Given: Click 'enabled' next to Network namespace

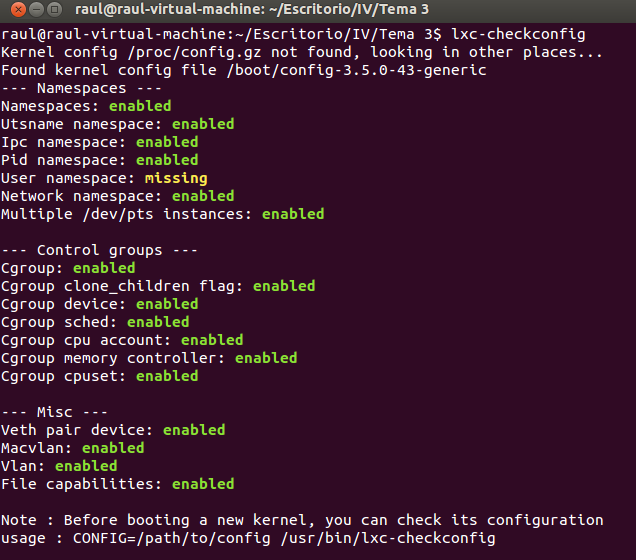Looking at the screenshot, I should (x=203, y=196).
